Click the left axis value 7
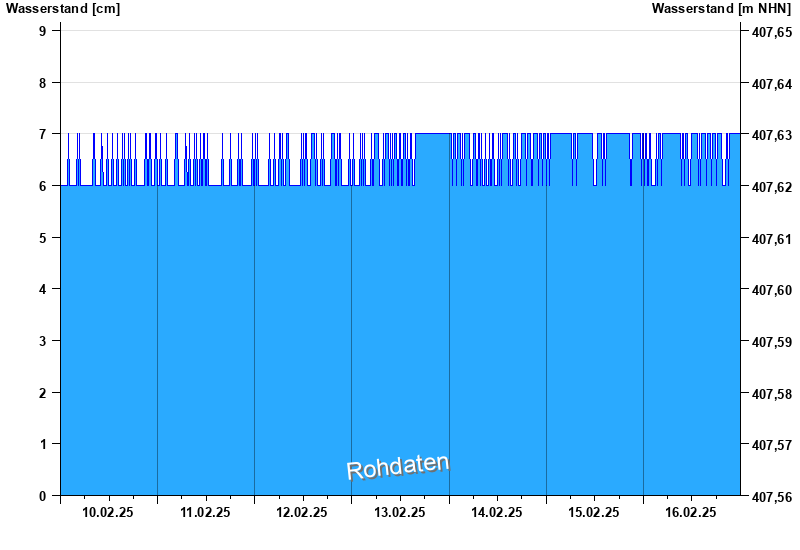Viewport: 800px width, 550px height. point(43,134)
